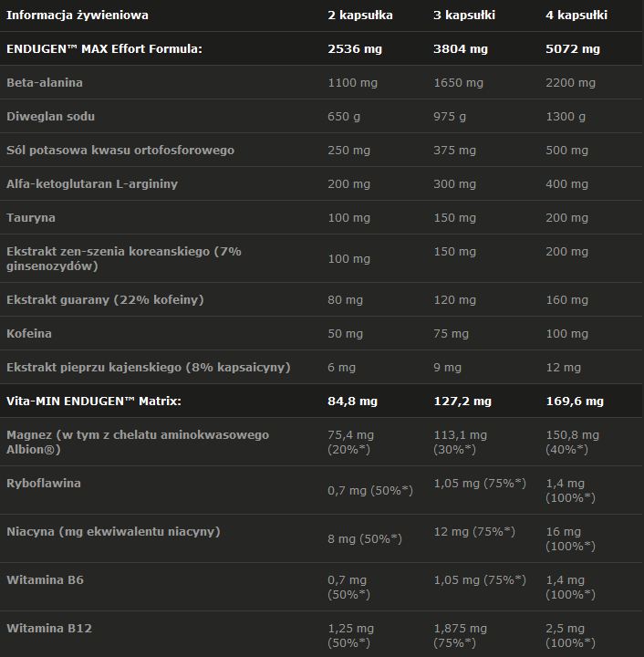Image resolution: width=644 pixels, height=657 pixels.
Task: Click the '1,25 mg (50%*)' value
Action: coord(350,636)
